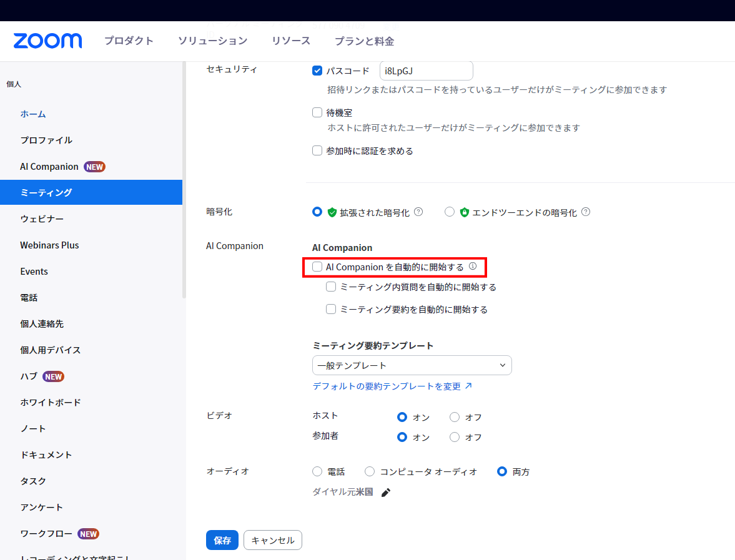Select エンドツーエンドの暗号化 radio button

pos(450,212)
